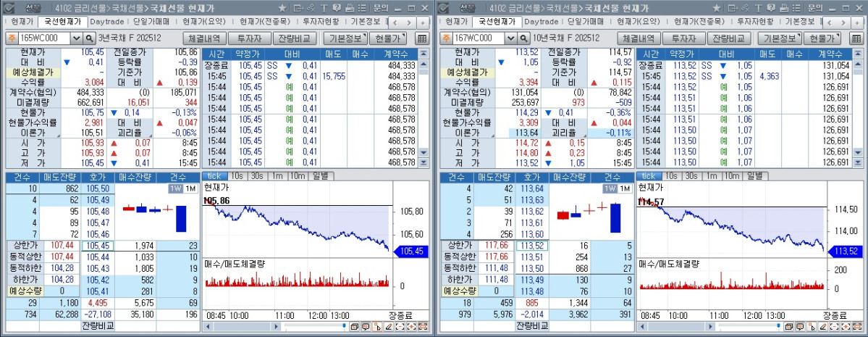868x337 pixels.
Task: Click the crosshair cursor icon under 3년국채 chart
Action: [x=377, y=326]
